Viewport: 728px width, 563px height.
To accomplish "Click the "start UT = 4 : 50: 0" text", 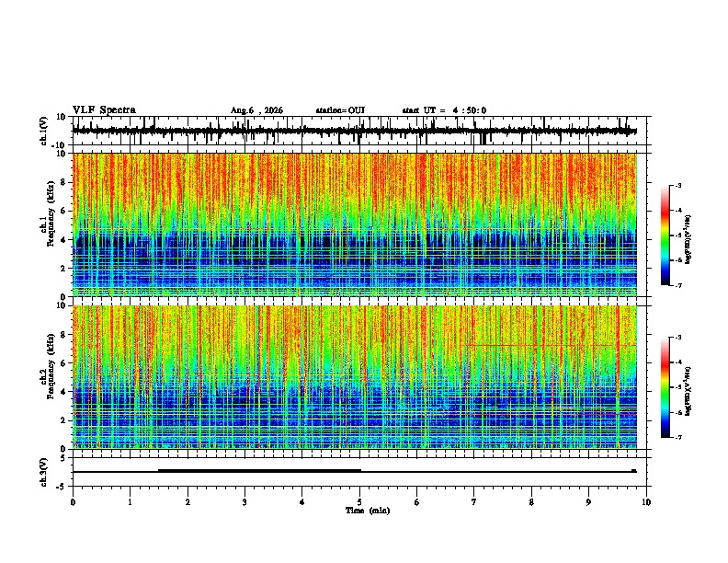I will [444, 110].
